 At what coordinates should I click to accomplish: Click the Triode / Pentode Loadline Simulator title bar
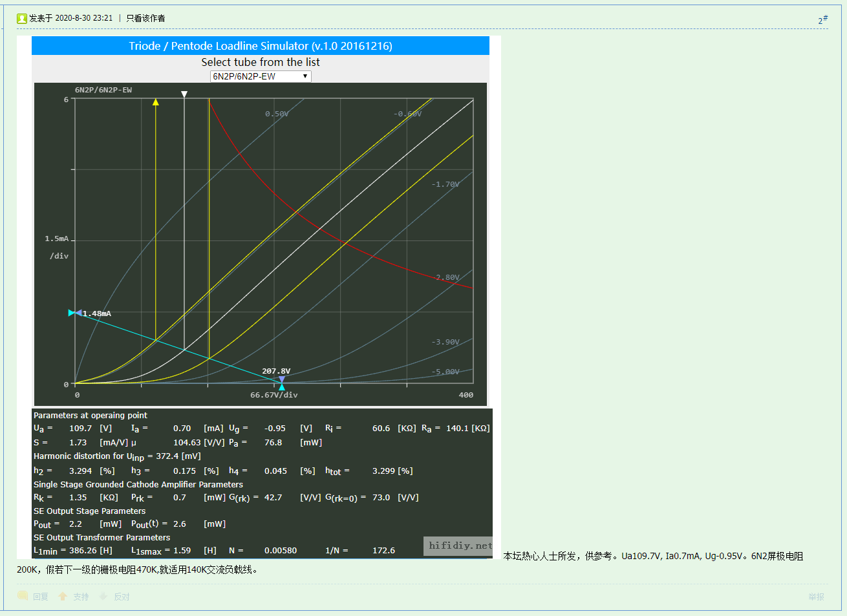(x=261, y=46)
